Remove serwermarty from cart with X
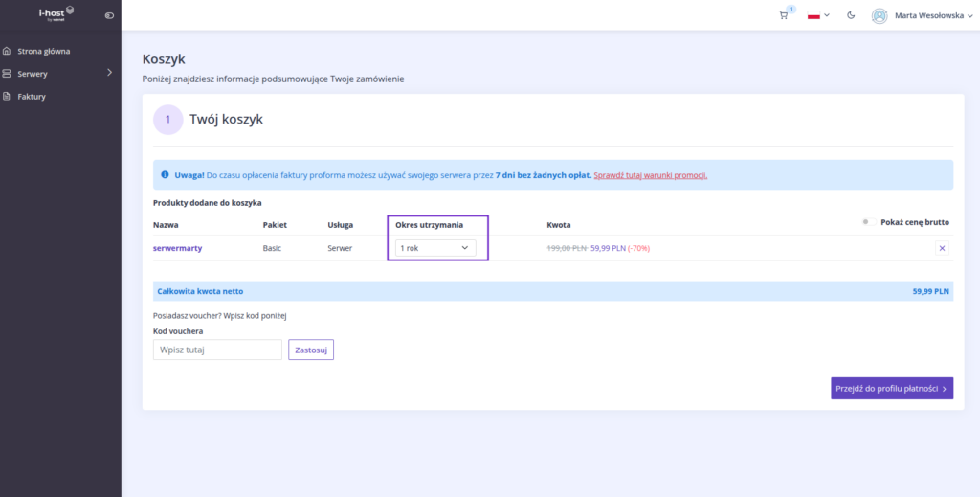Screen dimensions: 980x497 [942, 248]
